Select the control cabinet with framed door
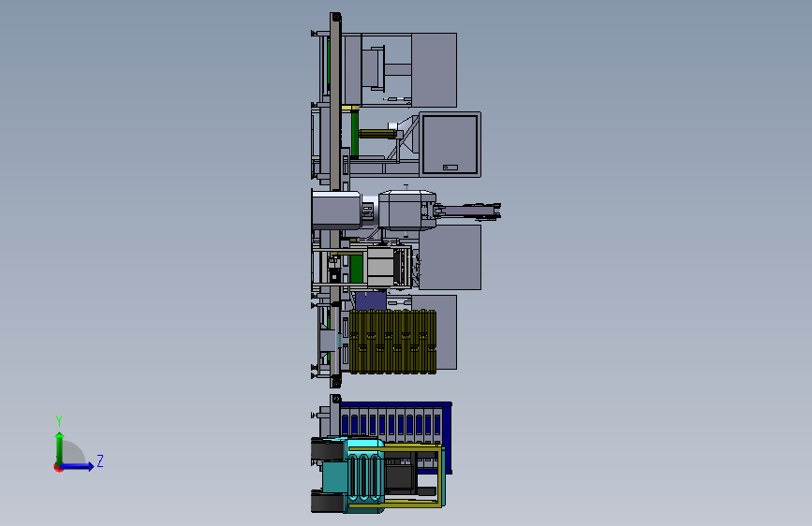This screenshot has height=526, width=812. coord(450,144)
